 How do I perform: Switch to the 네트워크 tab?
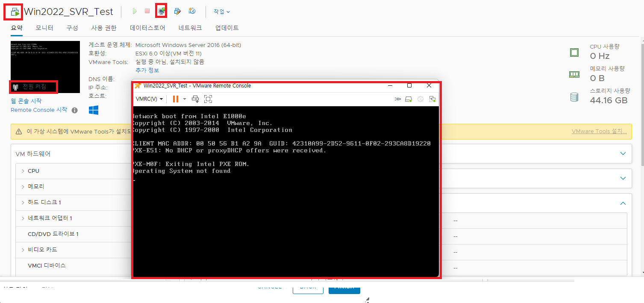(190, 28)
